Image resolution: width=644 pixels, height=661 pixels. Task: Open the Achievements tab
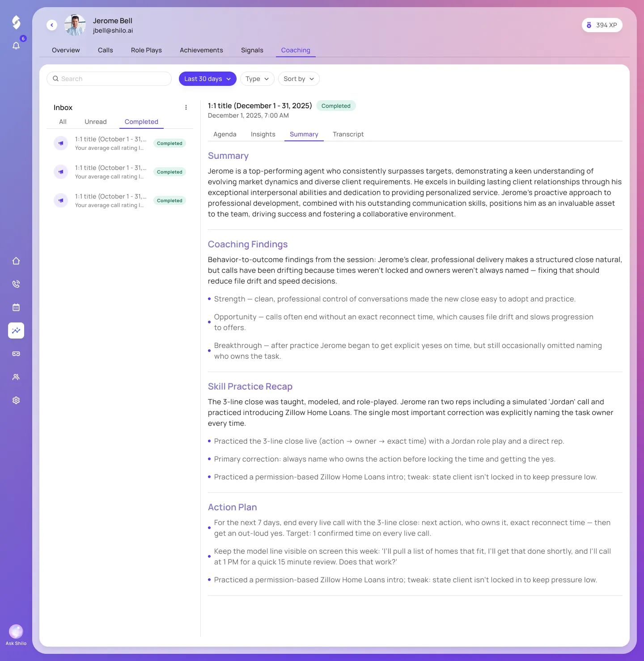point(201,50)
